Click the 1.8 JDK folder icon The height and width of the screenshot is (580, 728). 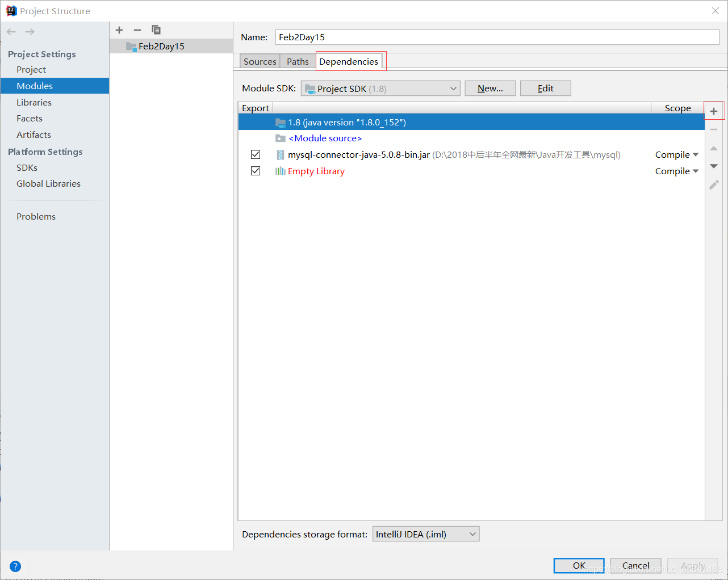pos(280,123)
